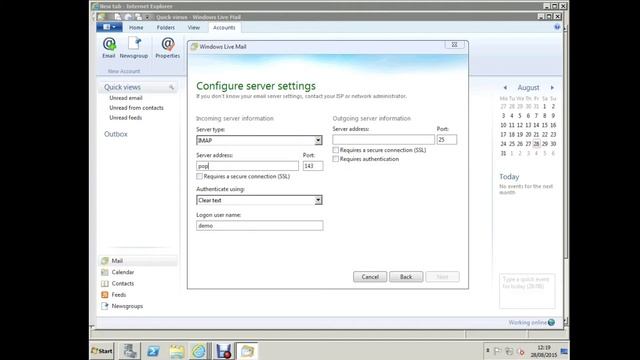Select Unread from contacts quick view

(136, 108)
